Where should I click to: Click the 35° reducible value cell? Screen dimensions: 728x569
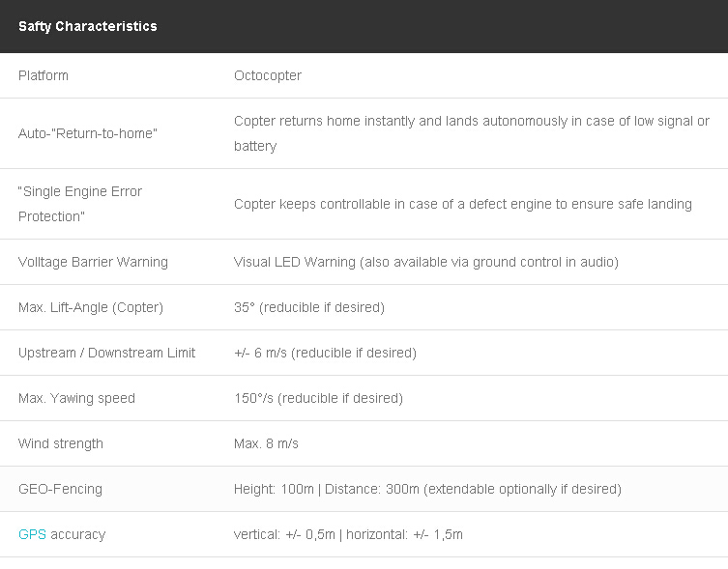click(x=309, y=307)
